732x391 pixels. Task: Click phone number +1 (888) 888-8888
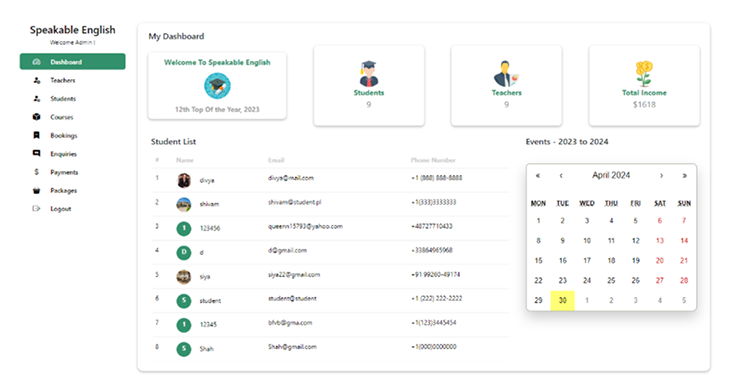click(436, 178)
